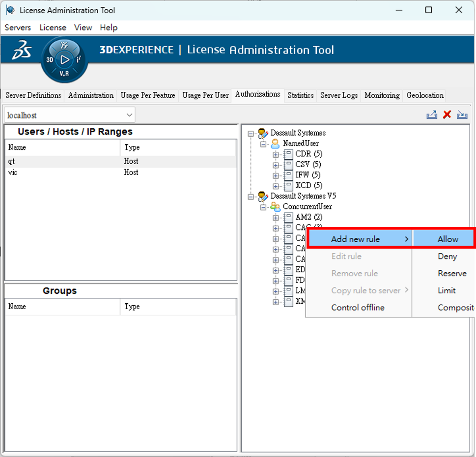This screenshot has height=457, width=476.
Task: Select the vic host row
Action: click(120, 172)
